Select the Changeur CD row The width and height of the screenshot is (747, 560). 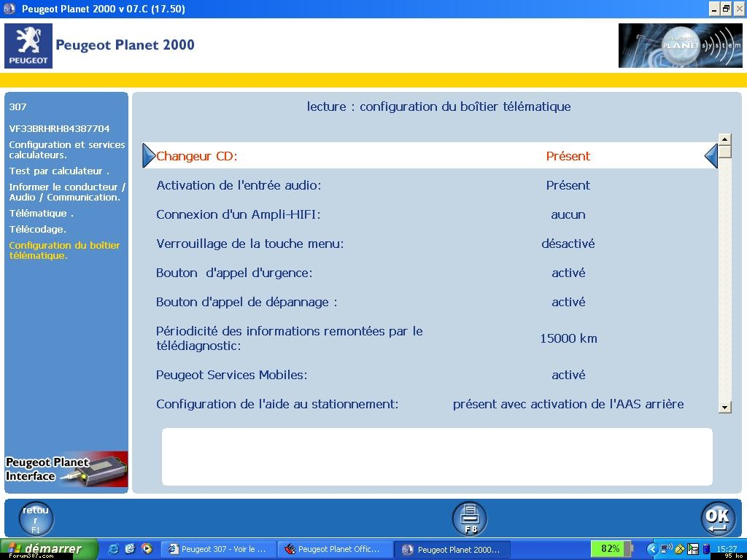(x=429, y=156)
